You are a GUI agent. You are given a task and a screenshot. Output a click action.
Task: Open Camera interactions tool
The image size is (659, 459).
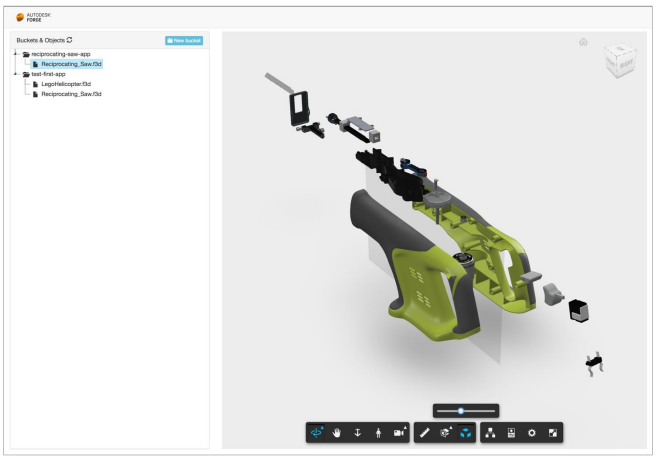click(399, 433)
